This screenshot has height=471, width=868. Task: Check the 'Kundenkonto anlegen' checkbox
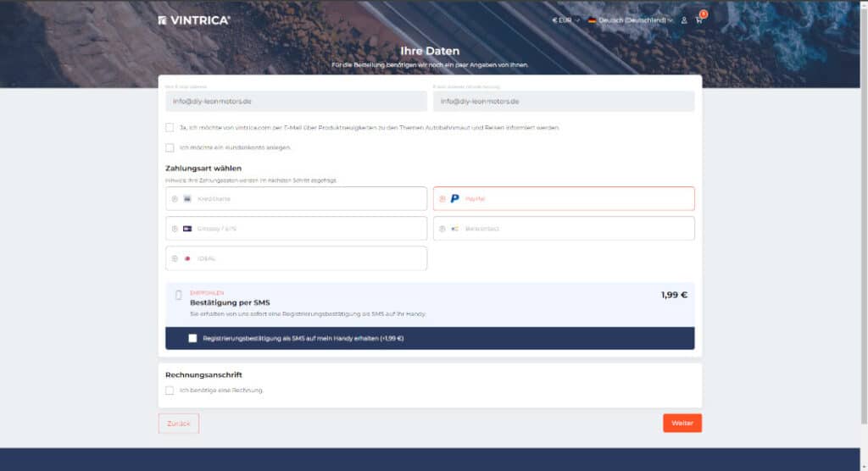[170, 147]
